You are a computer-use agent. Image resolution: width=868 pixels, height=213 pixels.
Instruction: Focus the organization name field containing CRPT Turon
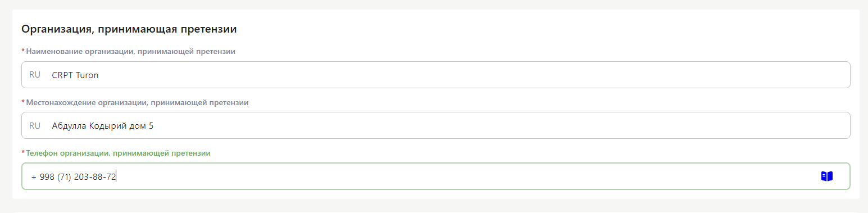click(x=435, y=75)
